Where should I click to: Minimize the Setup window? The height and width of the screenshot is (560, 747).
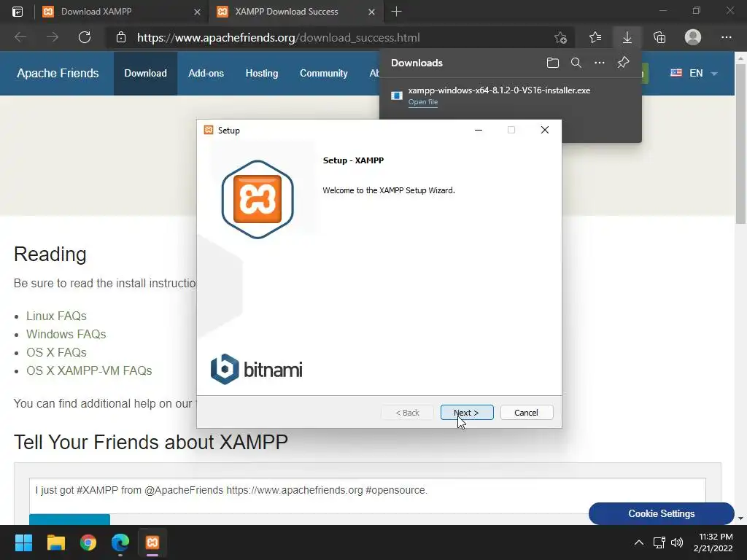[479, 130]
